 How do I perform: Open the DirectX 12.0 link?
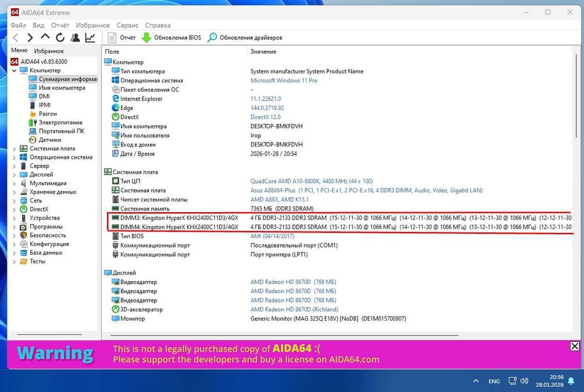tap(266, 117)
